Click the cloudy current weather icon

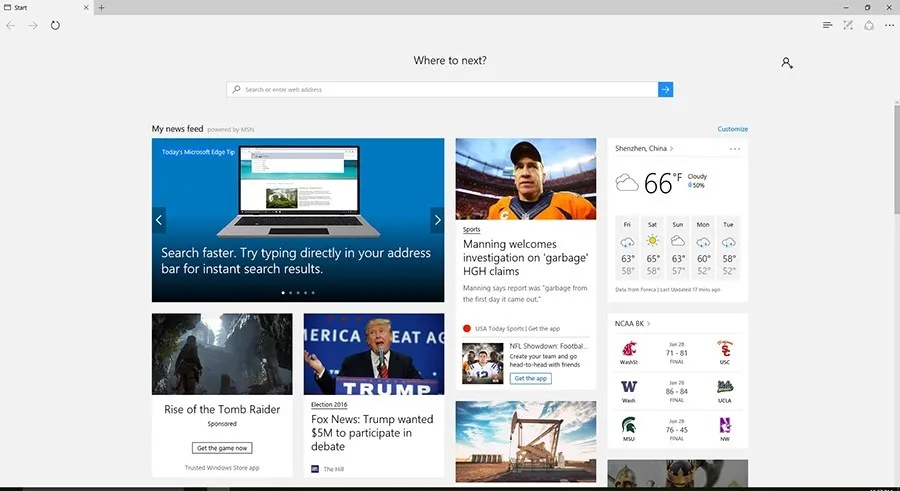coord(627,183)
